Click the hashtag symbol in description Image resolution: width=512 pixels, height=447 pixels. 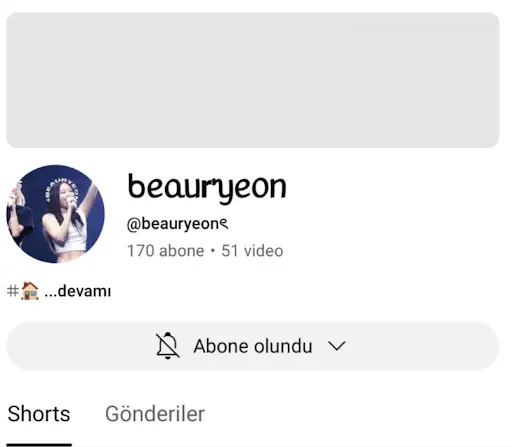13,291
